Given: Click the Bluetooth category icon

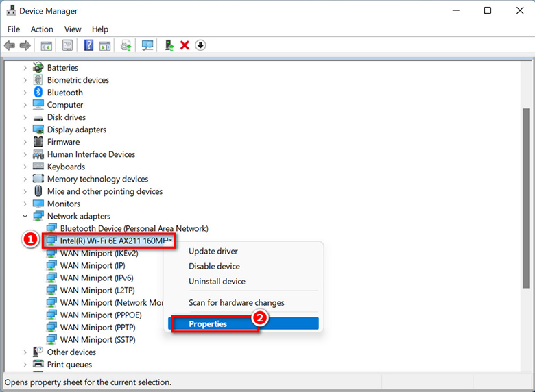Looking at the screenshot, I should [x=38, y=93].
